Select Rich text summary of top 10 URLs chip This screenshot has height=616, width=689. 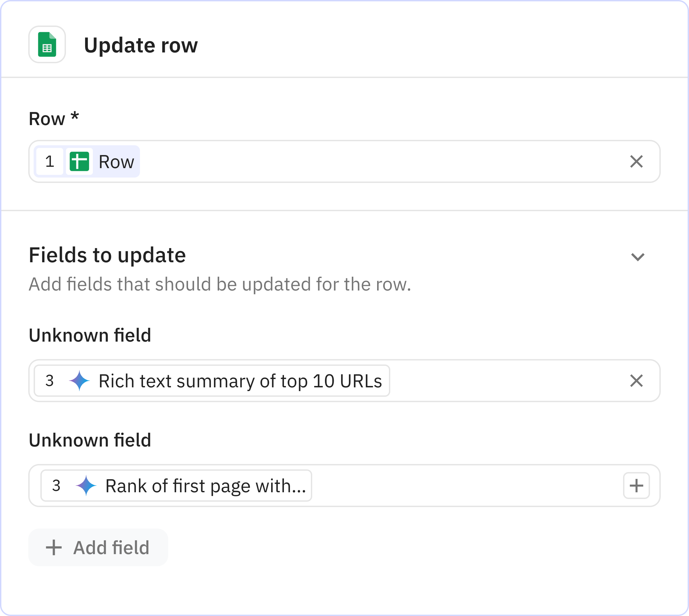point(212,380)
